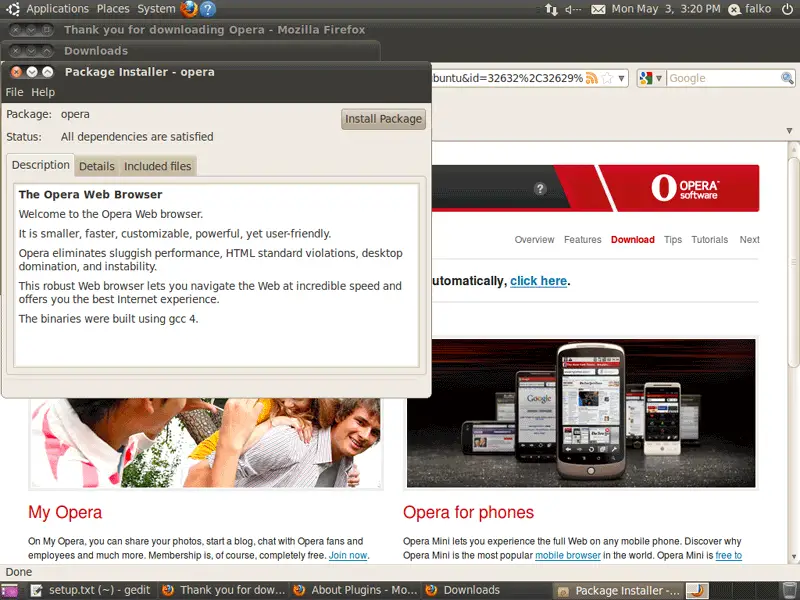Click 'The binaries were built using gcc 4.' line
Viewport: 800px width, 600px height.
pyautogui.click(x=108, y=319)
